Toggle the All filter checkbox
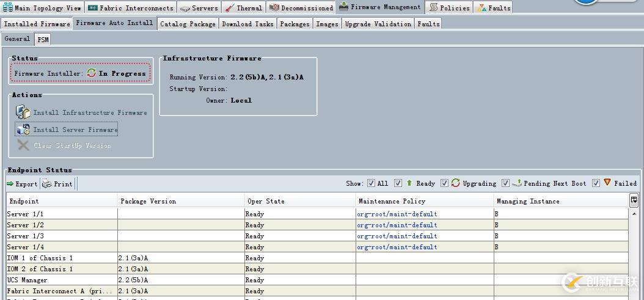 [371, 183]
